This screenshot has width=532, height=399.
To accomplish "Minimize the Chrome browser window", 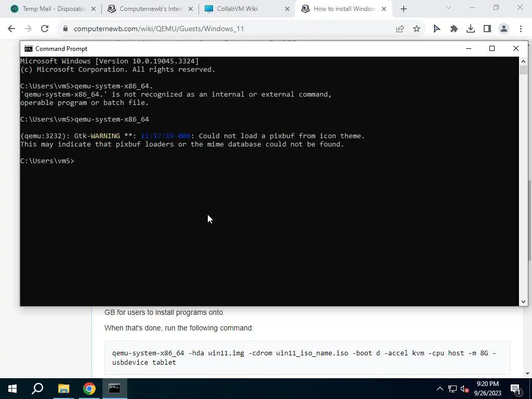I will point(472,7).
